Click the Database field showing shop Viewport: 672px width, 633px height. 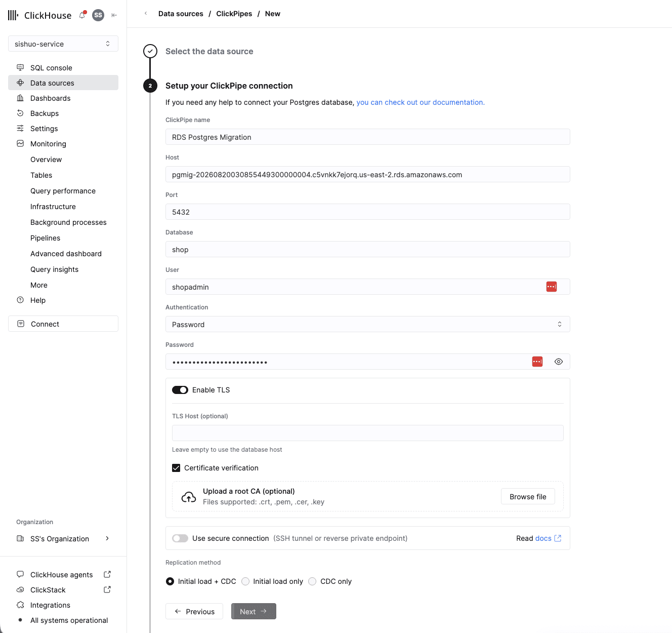368,249
